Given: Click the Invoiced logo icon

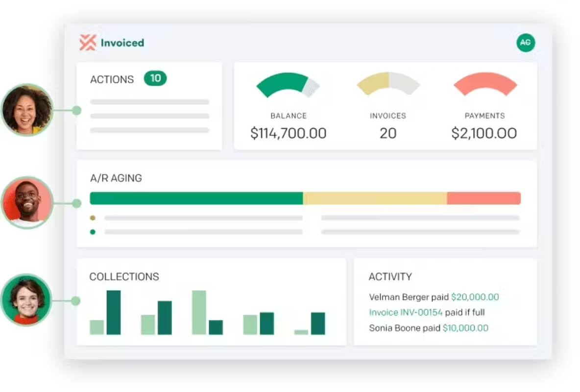Looking at the screenshot, I should tap(88, 43).
